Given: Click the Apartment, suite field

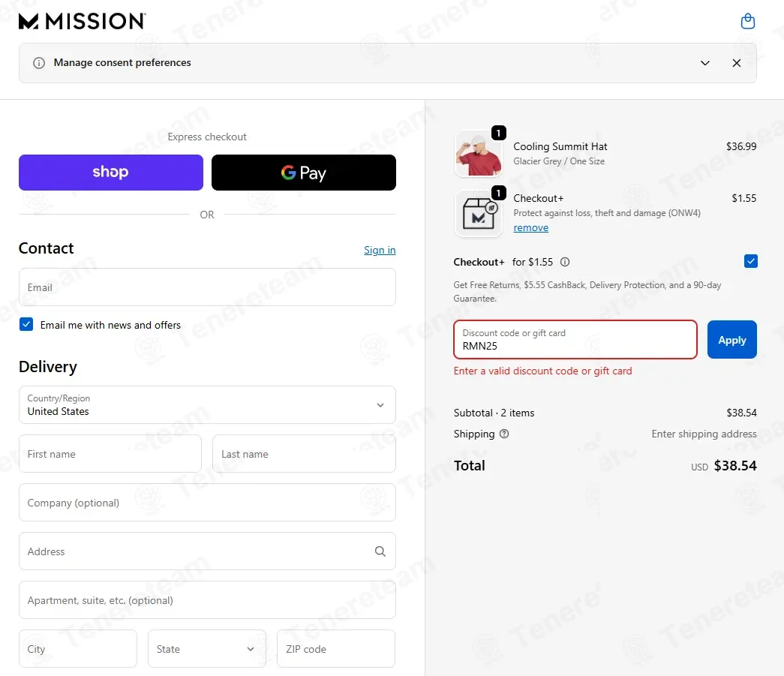Looking at the screenshot, I should click(x=207, y=600).
